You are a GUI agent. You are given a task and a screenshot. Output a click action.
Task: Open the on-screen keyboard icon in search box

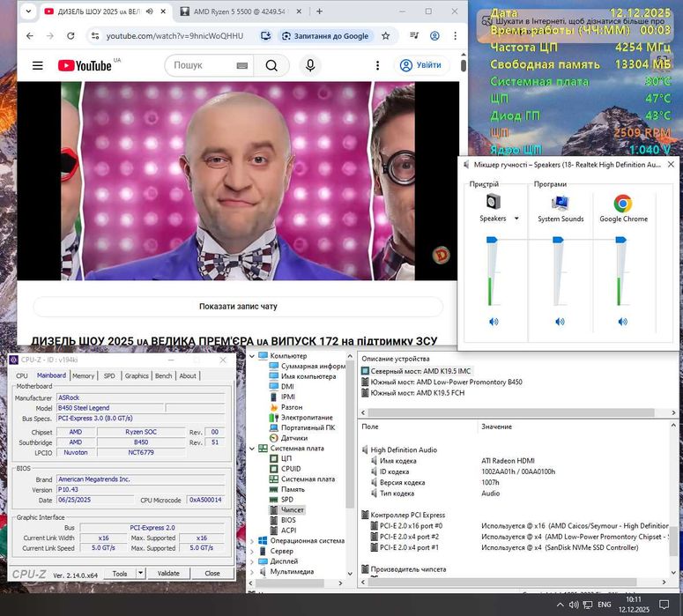coord(242,66)
